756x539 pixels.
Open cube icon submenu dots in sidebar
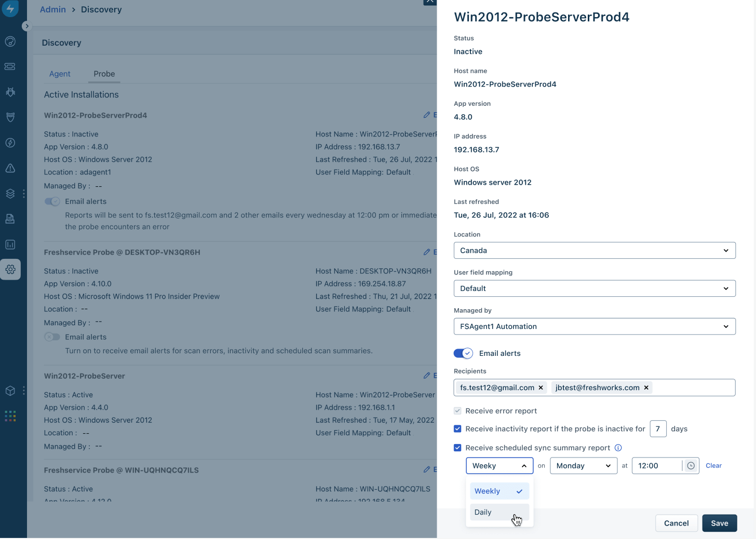[24, 391]
